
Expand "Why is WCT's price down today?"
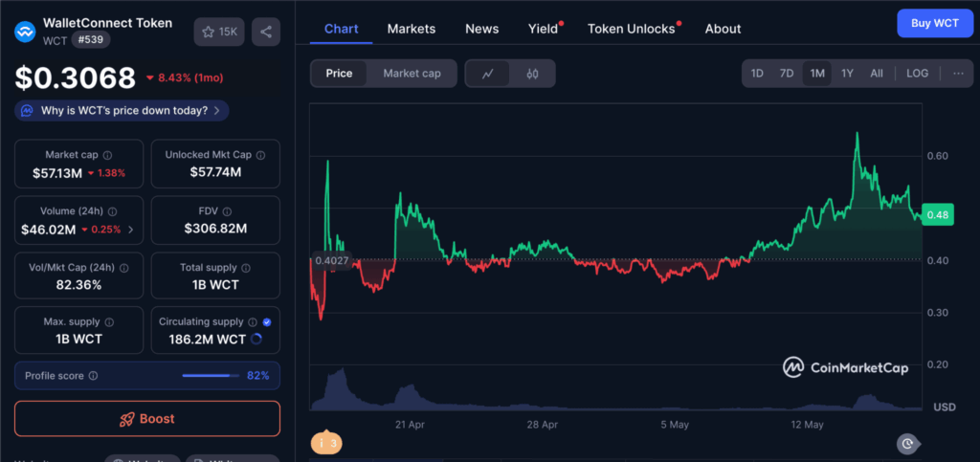(122, 111)
